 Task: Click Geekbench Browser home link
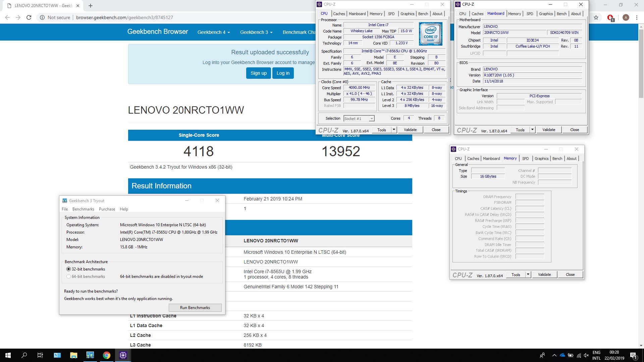coord(158,32)
